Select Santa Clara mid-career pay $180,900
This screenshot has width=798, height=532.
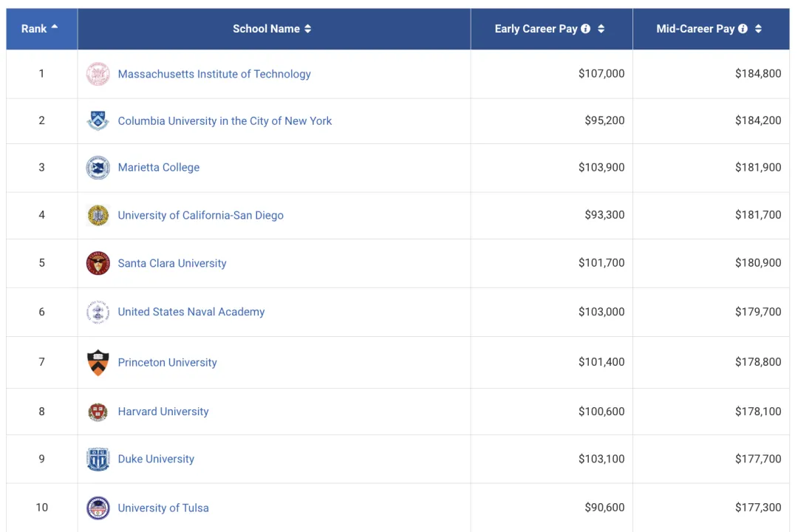coord(758,263)
